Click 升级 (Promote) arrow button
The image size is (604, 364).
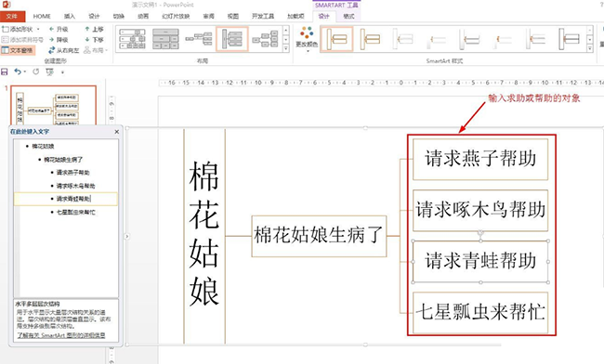[59, 29]
